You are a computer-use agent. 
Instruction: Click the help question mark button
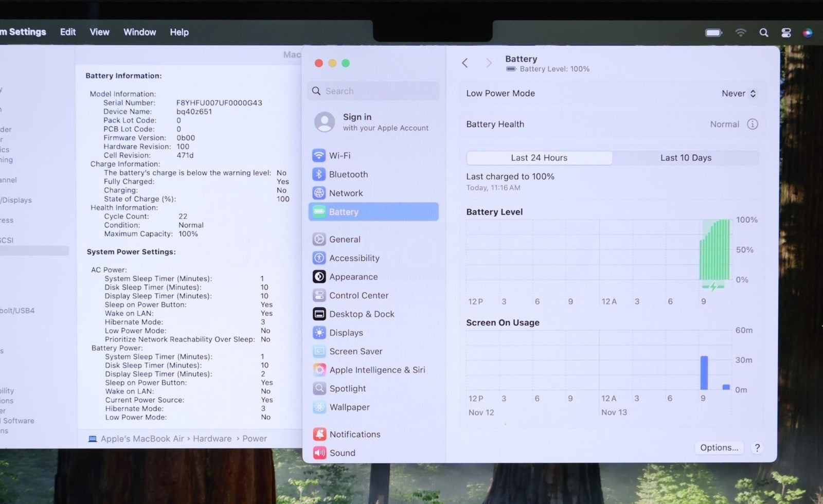(x=757, y=448)
